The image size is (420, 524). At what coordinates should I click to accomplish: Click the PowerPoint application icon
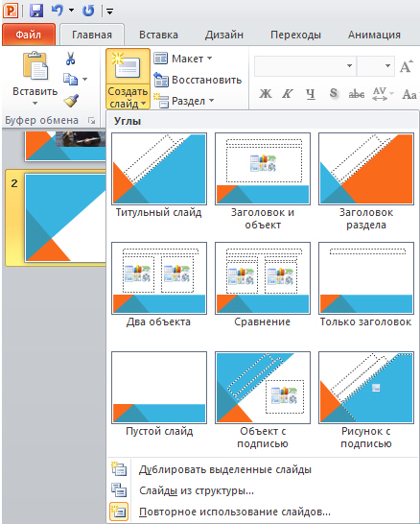coord(11,11)
